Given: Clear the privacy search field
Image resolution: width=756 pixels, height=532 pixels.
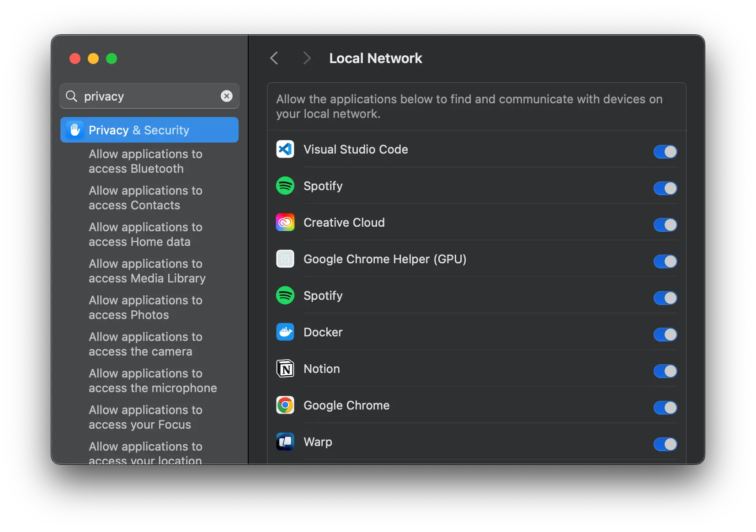Looking at the screenshot, I should (x=227, y=96).
